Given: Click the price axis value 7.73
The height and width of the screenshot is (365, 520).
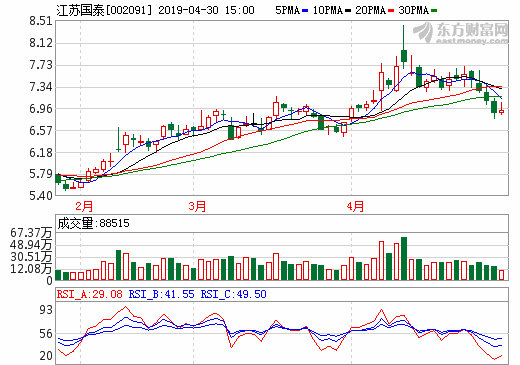Looking at the screenshot, I should (41, 65).
